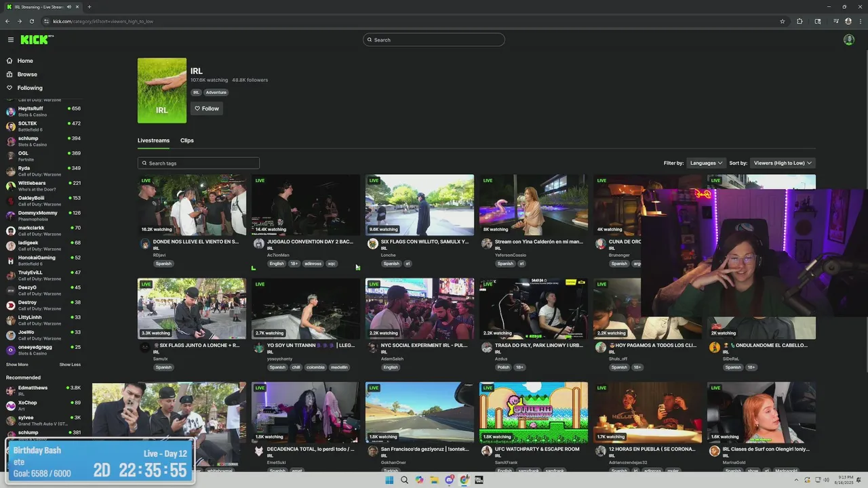Click the Kick logo
The width and height of the screenshot is (868, 488).
click(x=37, y=40)
